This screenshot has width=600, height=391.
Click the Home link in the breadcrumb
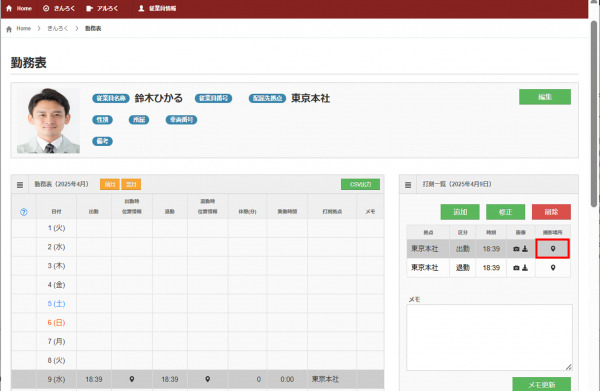(23, 28)
